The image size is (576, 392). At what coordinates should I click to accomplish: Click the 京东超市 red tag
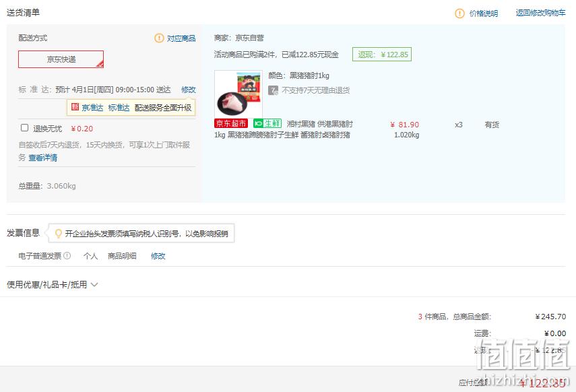pyautogui.click(x=230, y=124)
